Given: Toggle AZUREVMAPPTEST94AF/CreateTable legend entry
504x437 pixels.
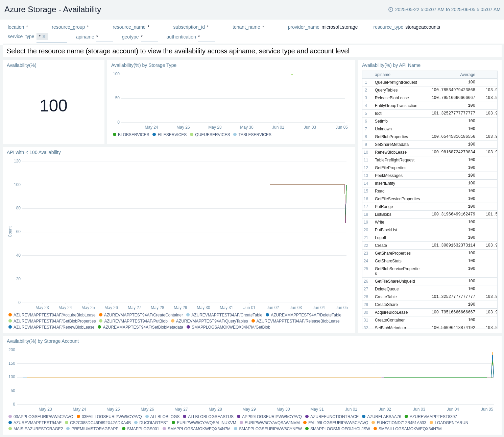Looking at the screenshot, I should (x=224, y=315).
